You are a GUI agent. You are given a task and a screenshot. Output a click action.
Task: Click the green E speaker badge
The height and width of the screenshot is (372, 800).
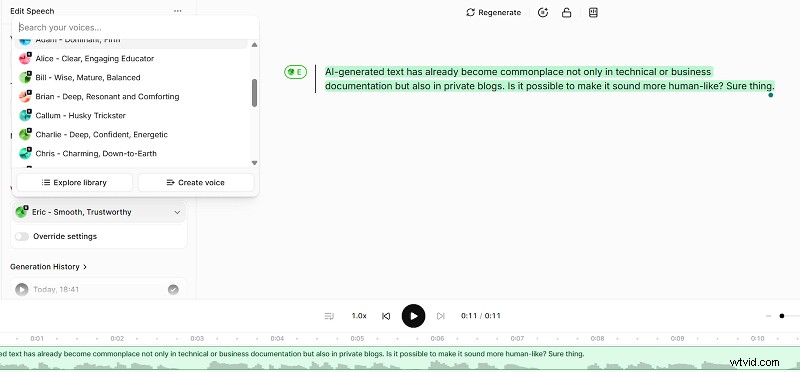296,72
